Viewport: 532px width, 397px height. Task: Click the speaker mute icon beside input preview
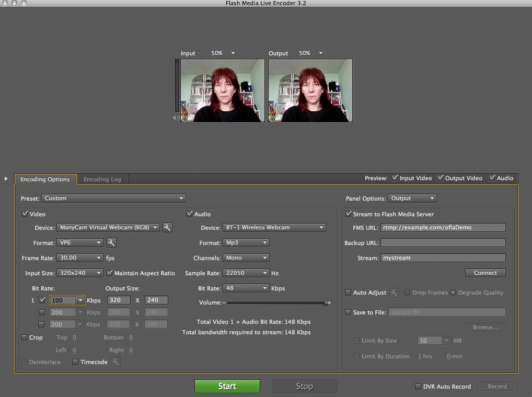click(x=176, y=118)
